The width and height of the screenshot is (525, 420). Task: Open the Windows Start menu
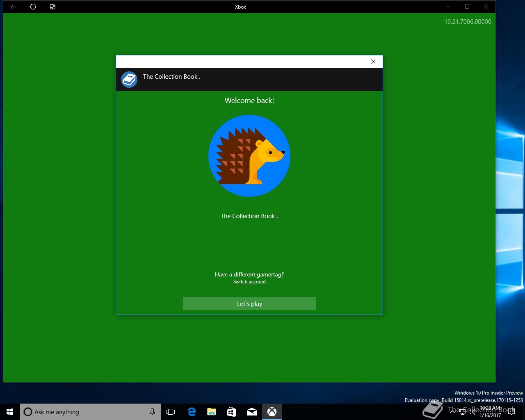pyautogui.click(x=10, y=412)
